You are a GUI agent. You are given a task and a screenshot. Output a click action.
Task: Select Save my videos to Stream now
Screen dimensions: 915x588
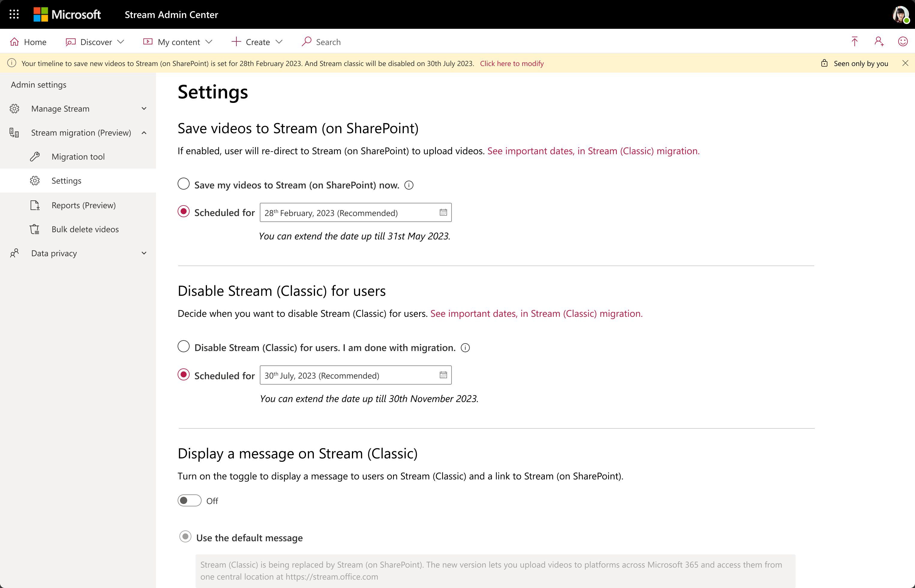pyautogui.click(x=184, y=184)
